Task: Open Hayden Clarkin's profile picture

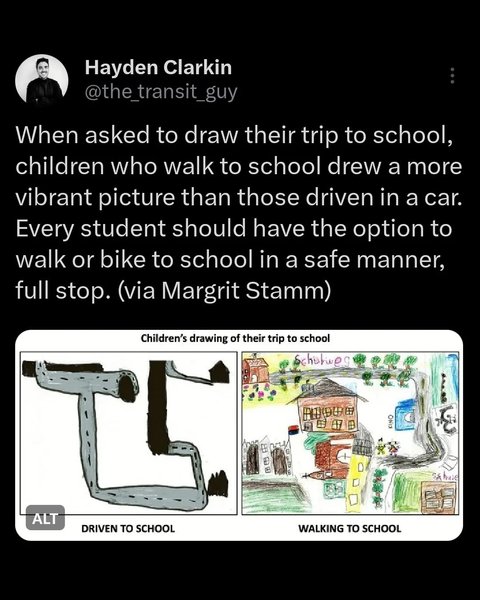Action: [42, 80]
